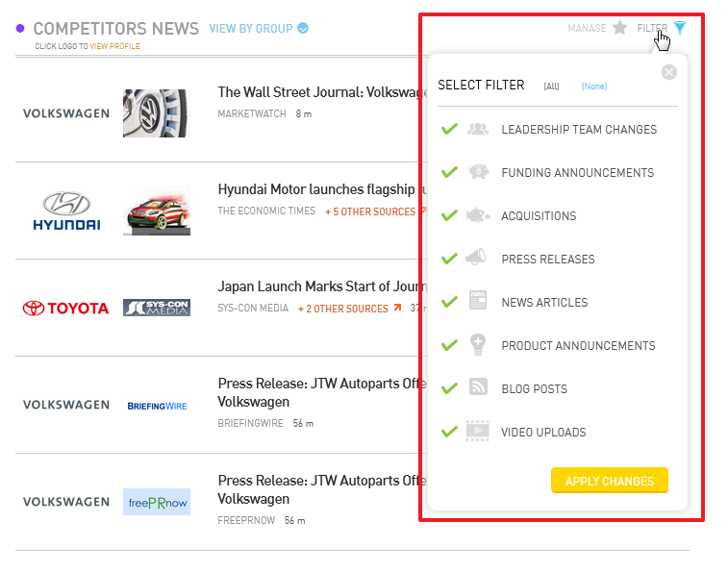
Task: Click the Press Releases megaphone icon
Action: (x=476, y=258)
